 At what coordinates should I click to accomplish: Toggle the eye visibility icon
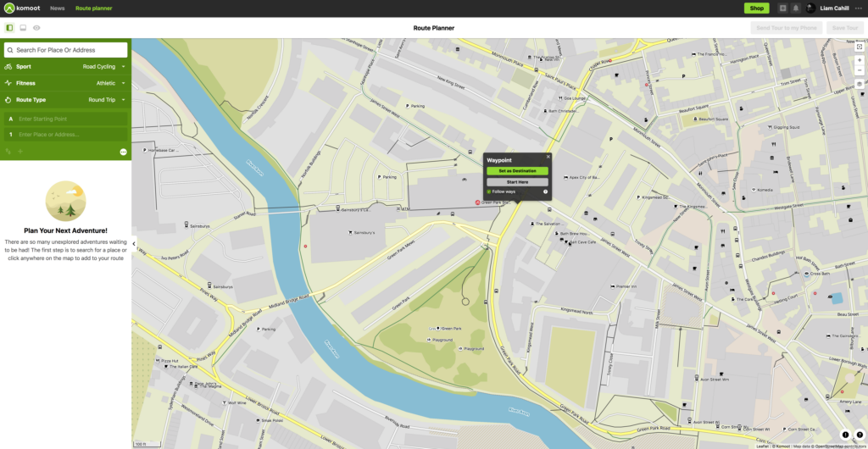[36, 28]
